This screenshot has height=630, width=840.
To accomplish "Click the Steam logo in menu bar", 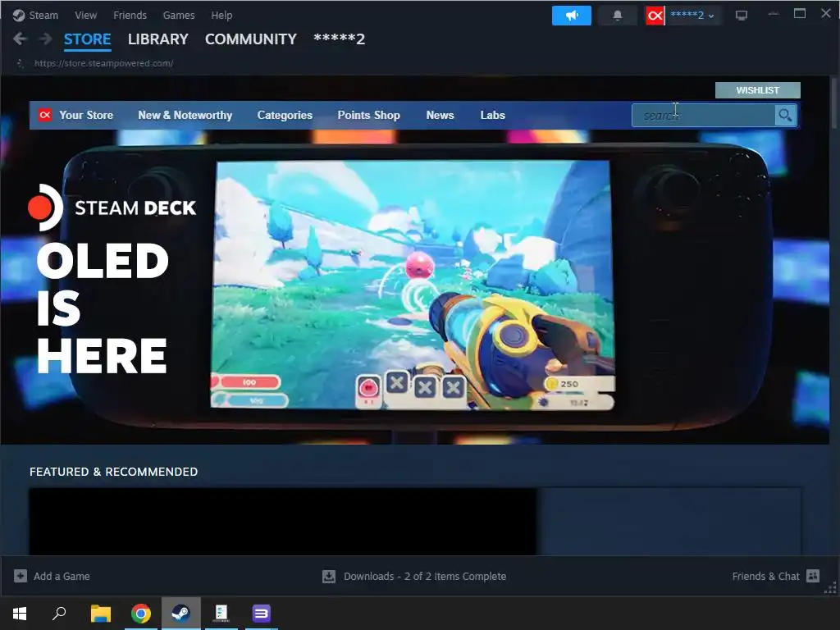I will tap(19, 15).
